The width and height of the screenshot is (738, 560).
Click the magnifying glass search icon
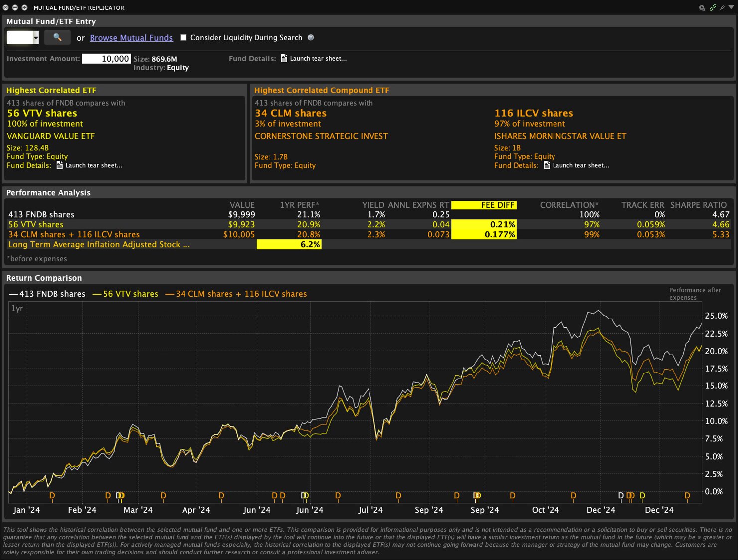click(57, 37)
